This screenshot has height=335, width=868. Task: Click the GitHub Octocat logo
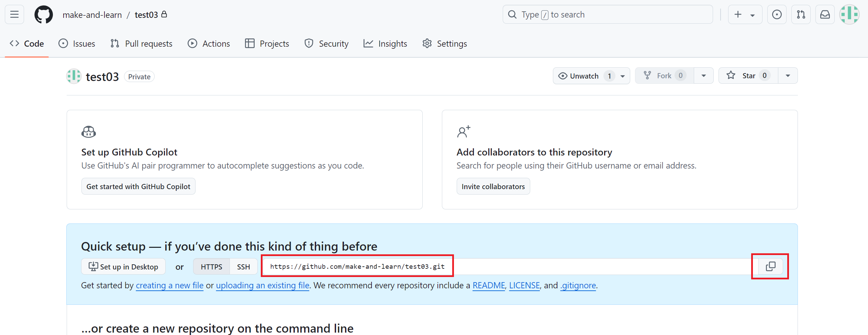(44, 14)
